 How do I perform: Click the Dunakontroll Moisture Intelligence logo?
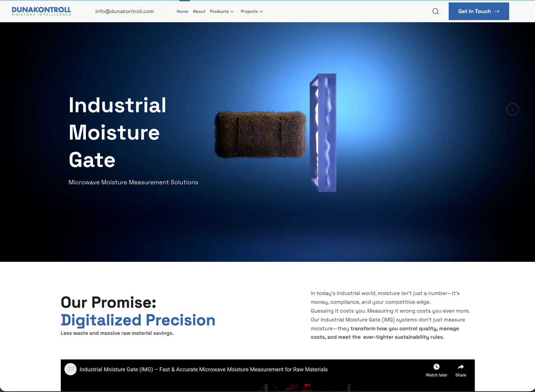41,11
